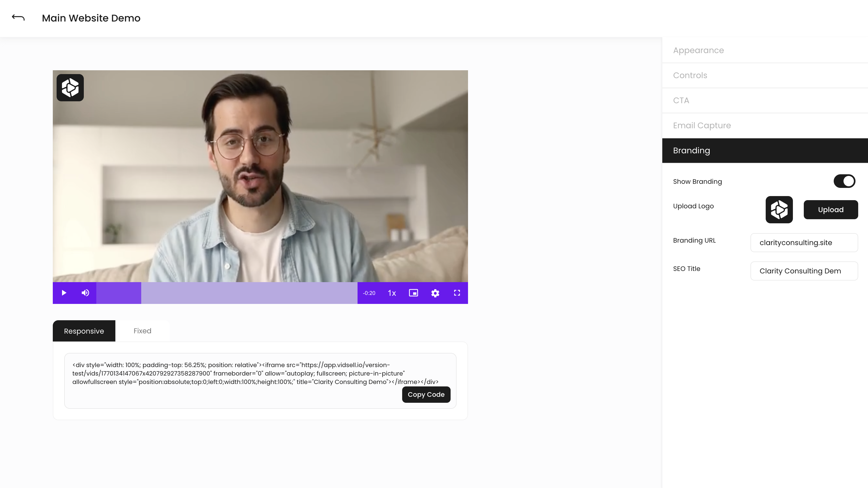Click the vidsell logo overlay on the video
This screenshot has width=868, height=488.
tap(70, 88)
